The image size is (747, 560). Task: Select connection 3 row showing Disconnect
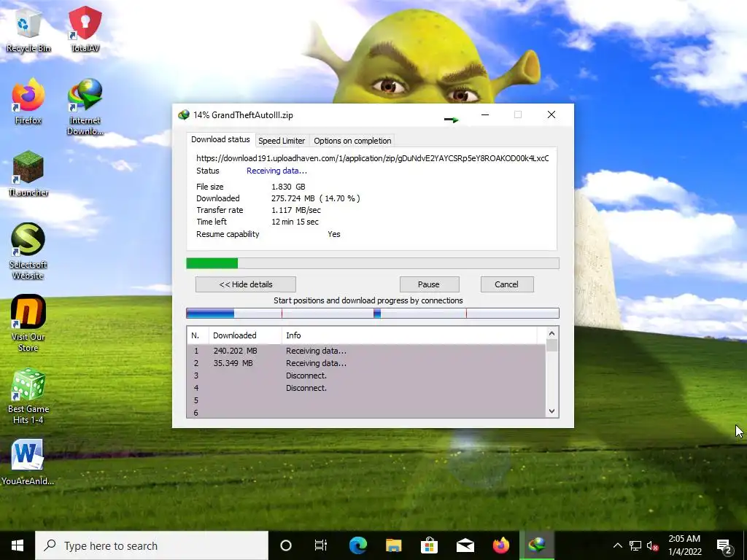(x=366, y=376)
